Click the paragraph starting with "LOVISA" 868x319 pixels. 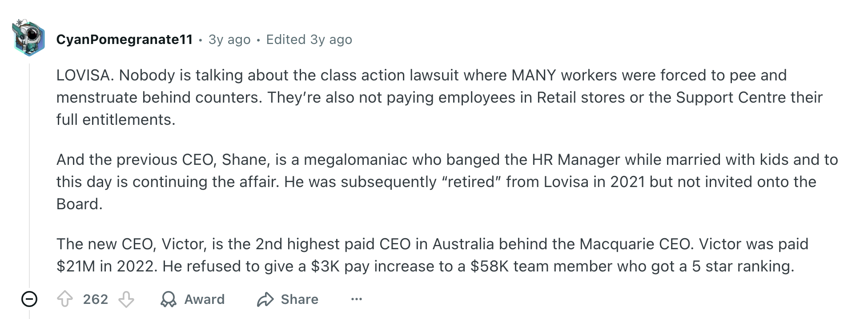[421, 75]
